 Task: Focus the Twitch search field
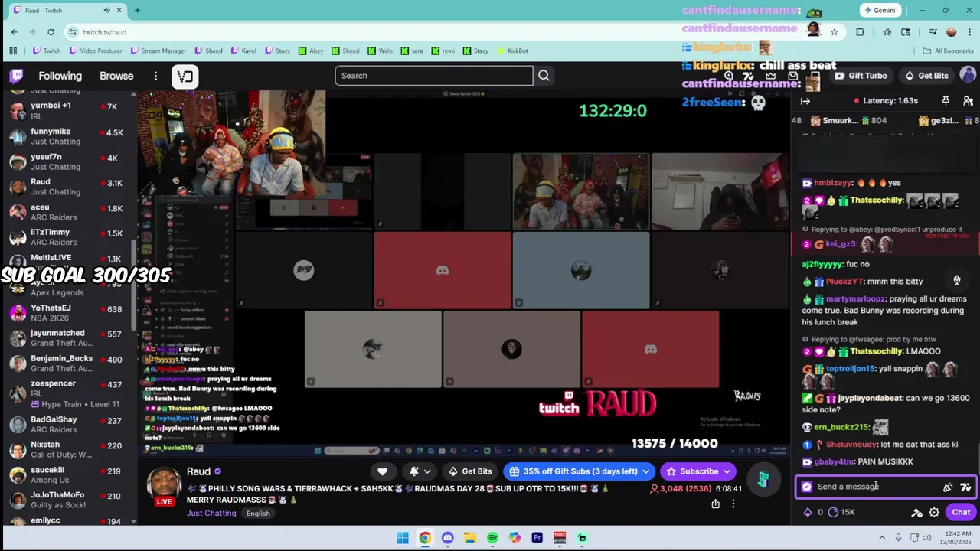[433, 76]
